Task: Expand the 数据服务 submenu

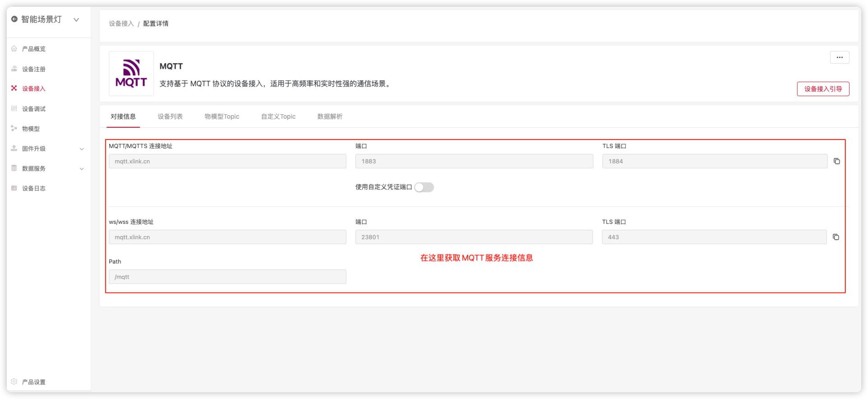Action: pyautogui.click(x=82, y=169)
